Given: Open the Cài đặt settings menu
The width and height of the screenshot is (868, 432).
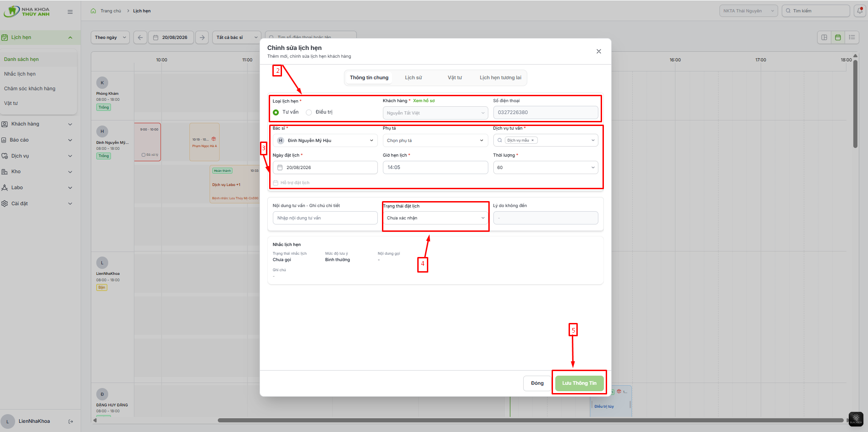Looking at the screenshot, I should click(x=37, y=204).
